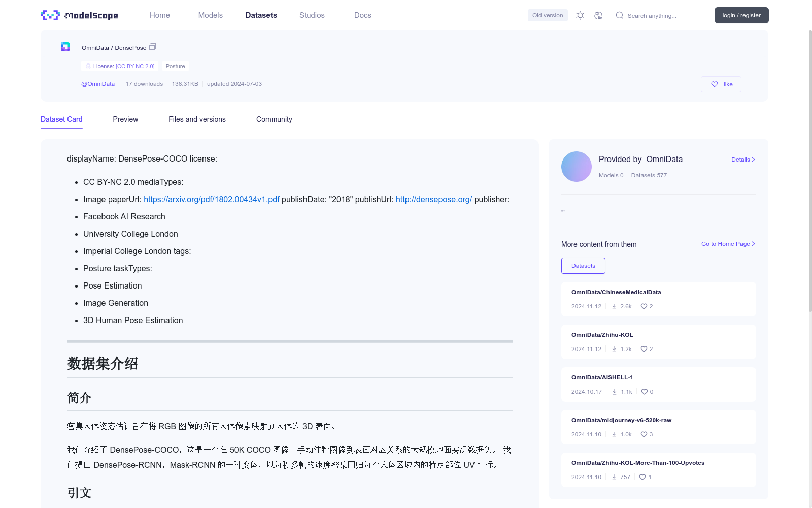Viewport: 812px width, 508px height.
Task: Go to Models in top navigation
Action: pyautogui.click(x=210, y=15)
